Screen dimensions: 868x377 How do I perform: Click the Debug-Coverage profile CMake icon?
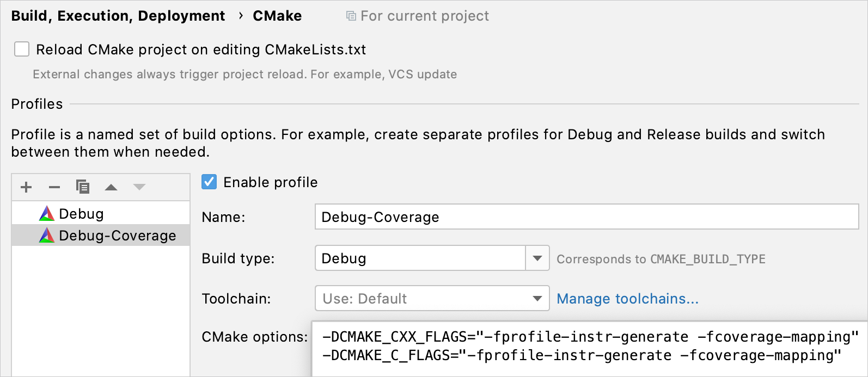47,235
